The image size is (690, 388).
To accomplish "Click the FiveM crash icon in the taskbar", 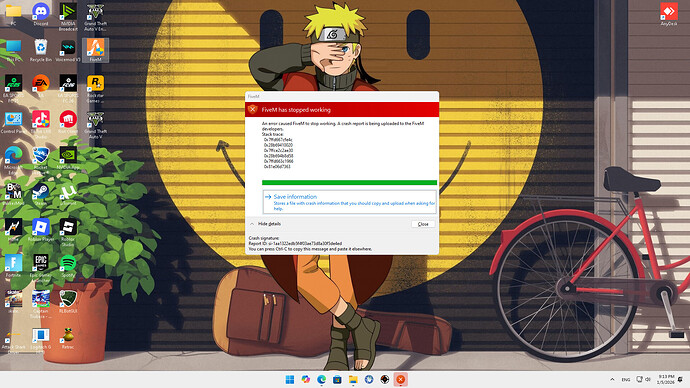I will click(400, 379).
